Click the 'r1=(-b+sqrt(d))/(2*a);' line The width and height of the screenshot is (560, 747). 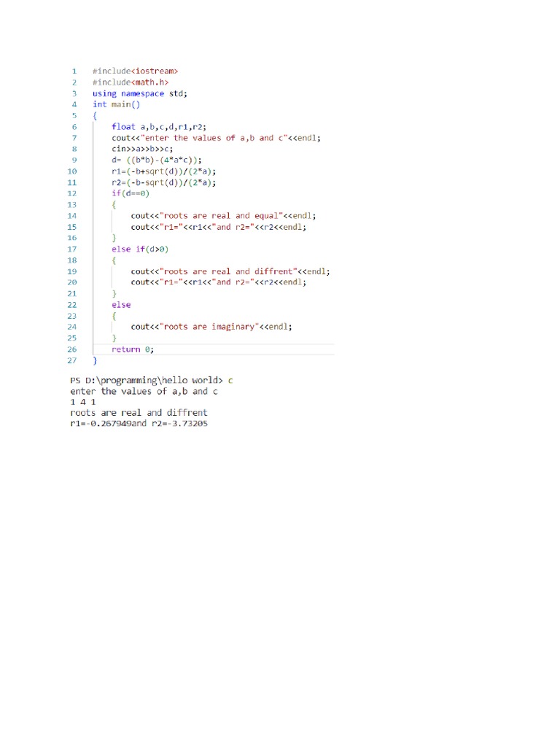(164, 171)
